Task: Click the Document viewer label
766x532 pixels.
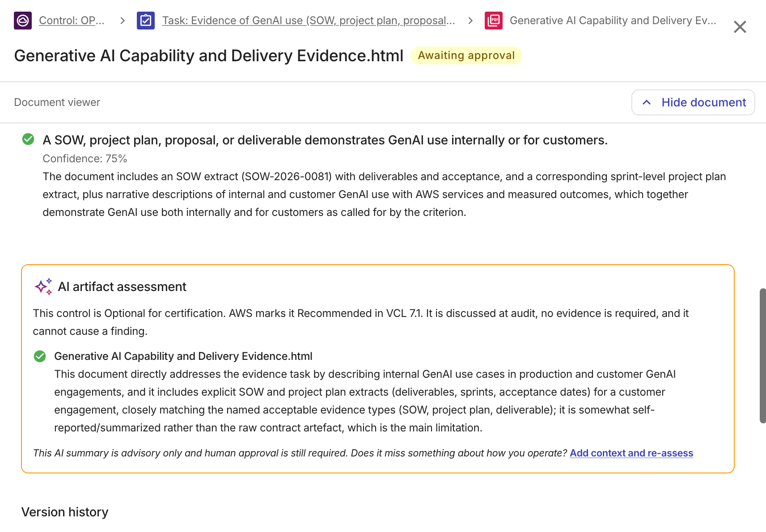Action: coord(57,102)
